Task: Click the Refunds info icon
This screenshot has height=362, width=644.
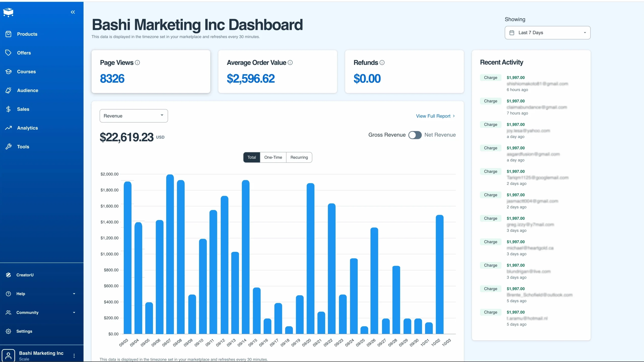Action: [x=382, y=63]
